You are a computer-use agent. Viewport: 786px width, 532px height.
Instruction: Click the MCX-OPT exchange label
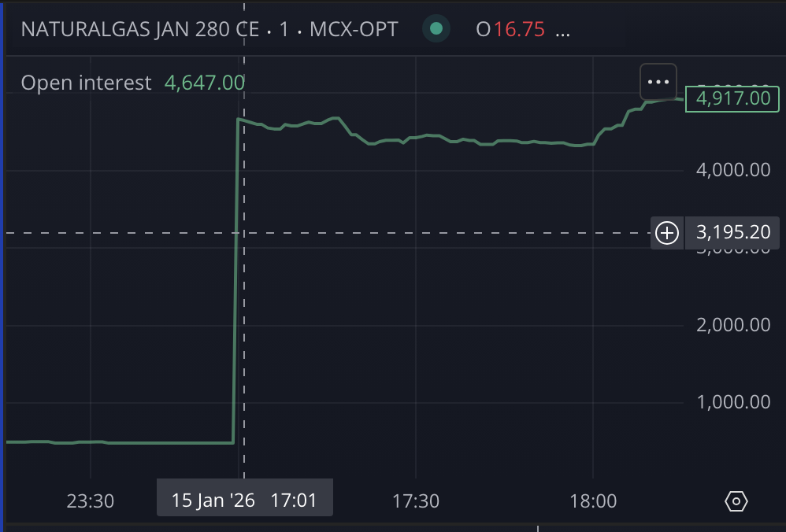354,30
